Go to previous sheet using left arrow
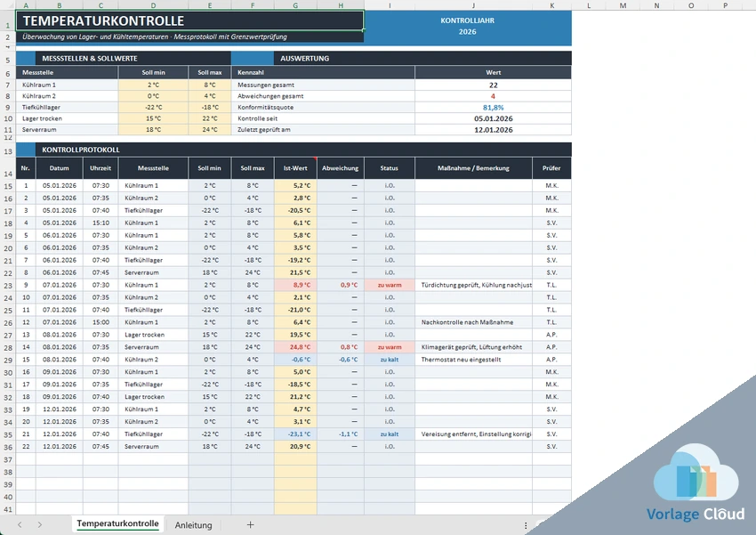 pos(20,525)
